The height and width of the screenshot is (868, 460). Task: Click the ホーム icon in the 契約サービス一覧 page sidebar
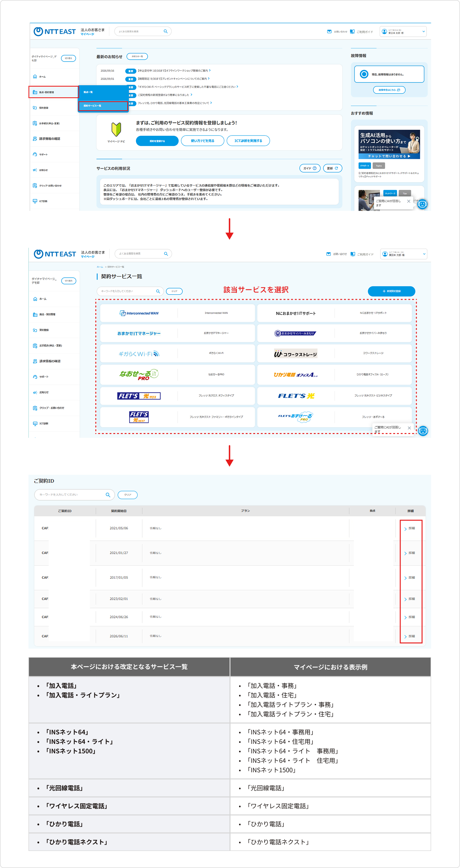[x=35, y=299]
